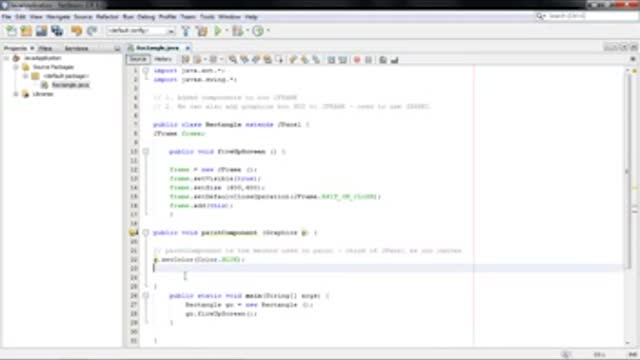Toggle Highlight Search in editor toolbar
Screen dimensions: 640x360
tap(268, 60)
